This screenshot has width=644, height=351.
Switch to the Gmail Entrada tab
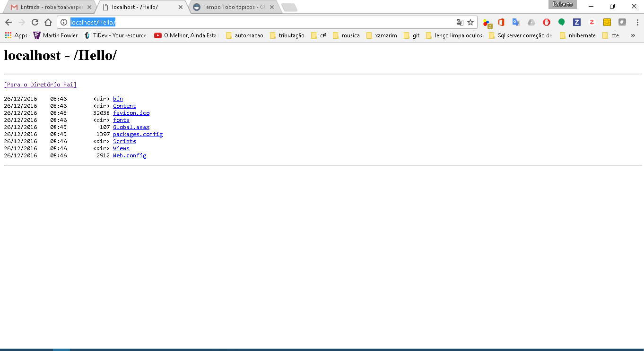point(50,7)
